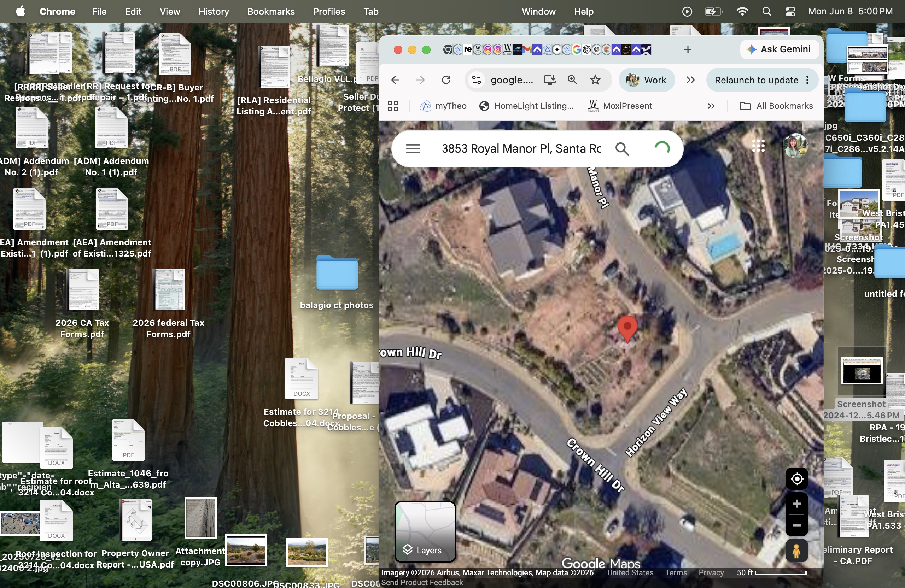The width and height of the screenshot is (905, 588).
Task: Open the Tab menu
Action: (371, 11)
